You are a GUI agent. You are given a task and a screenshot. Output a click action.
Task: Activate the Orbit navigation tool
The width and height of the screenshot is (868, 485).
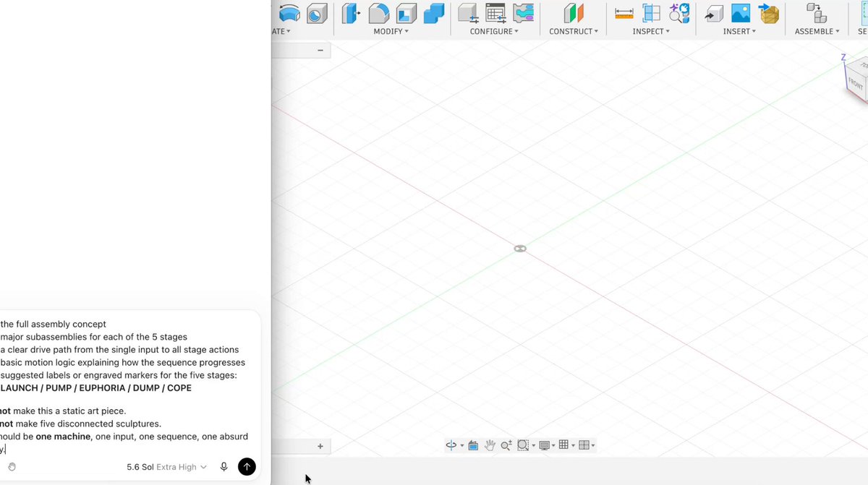[451, 445]
